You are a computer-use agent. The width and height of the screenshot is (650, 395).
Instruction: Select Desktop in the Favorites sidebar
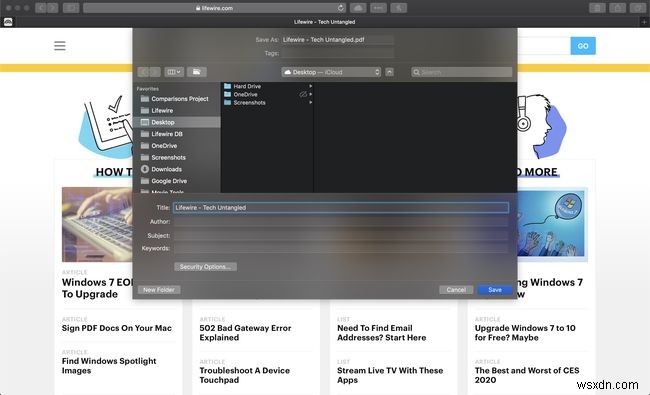coord(177,122)
